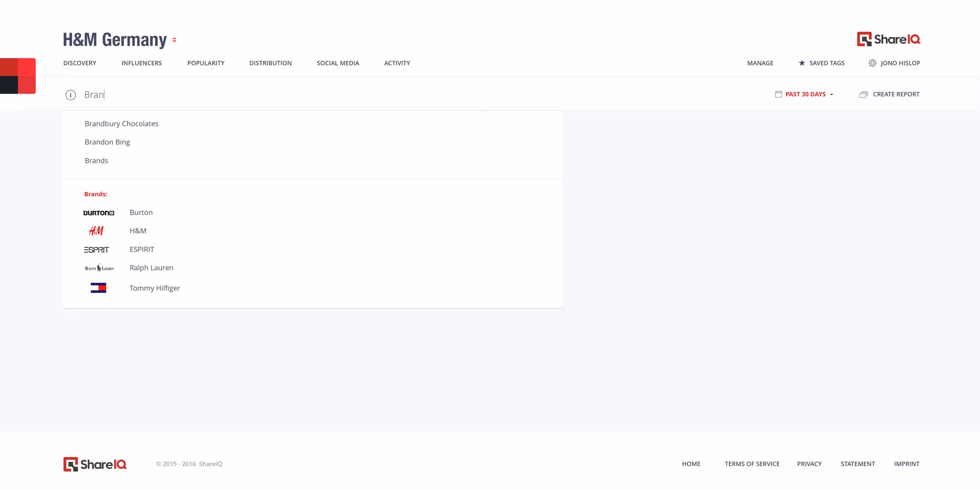This screenshot has width=980, height=490.
Task: Switch to the Social Media tab
Action: pos(338,63)
